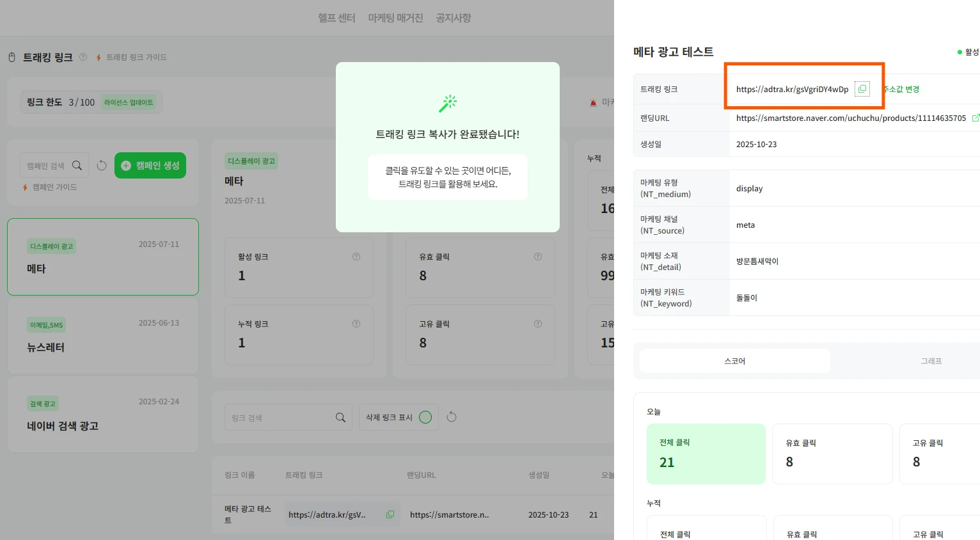This screenshot has width=980, height=540.
Task: Click help icon beside 트래킹 링크 title
Action: point(83,57)
